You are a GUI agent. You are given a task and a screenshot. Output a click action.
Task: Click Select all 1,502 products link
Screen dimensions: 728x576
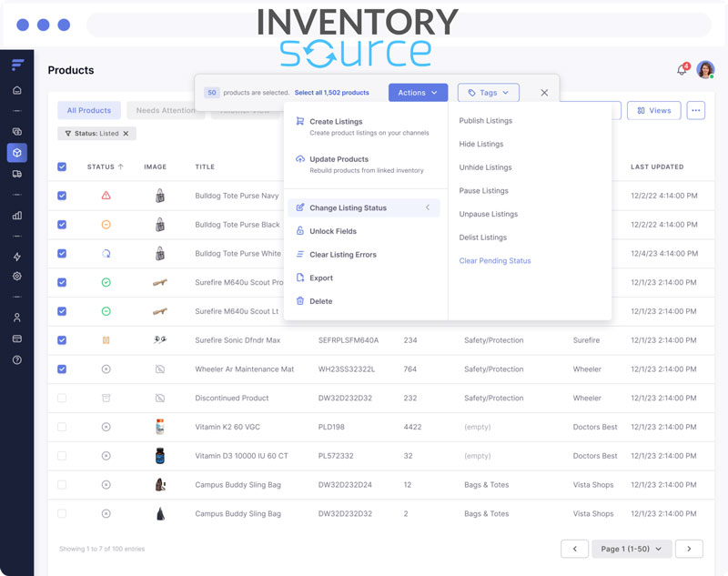click(x=331, y=93)
